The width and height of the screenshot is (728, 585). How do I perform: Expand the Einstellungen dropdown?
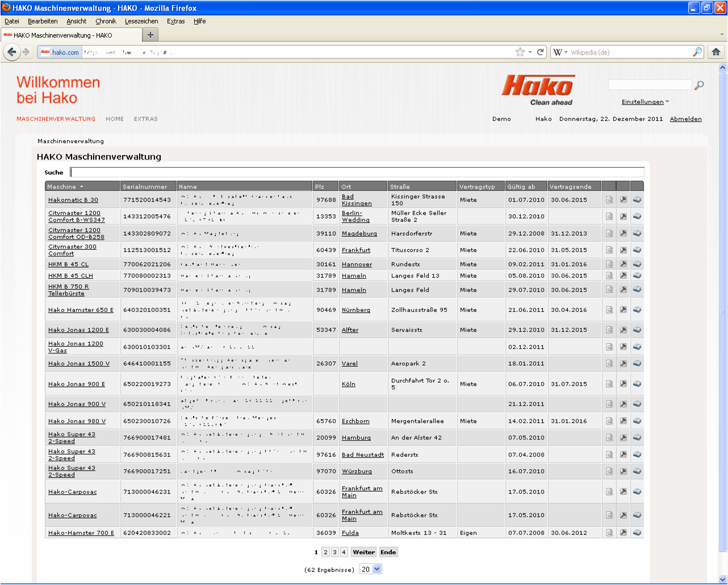[645, 102]
